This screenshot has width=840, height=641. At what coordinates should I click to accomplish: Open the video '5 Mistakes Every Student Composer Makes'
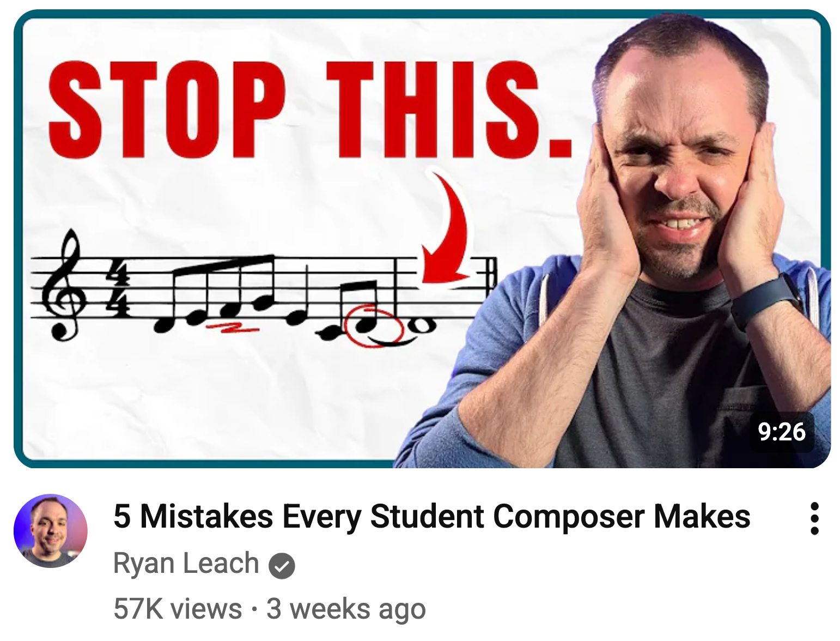click(x=431, y=516)
